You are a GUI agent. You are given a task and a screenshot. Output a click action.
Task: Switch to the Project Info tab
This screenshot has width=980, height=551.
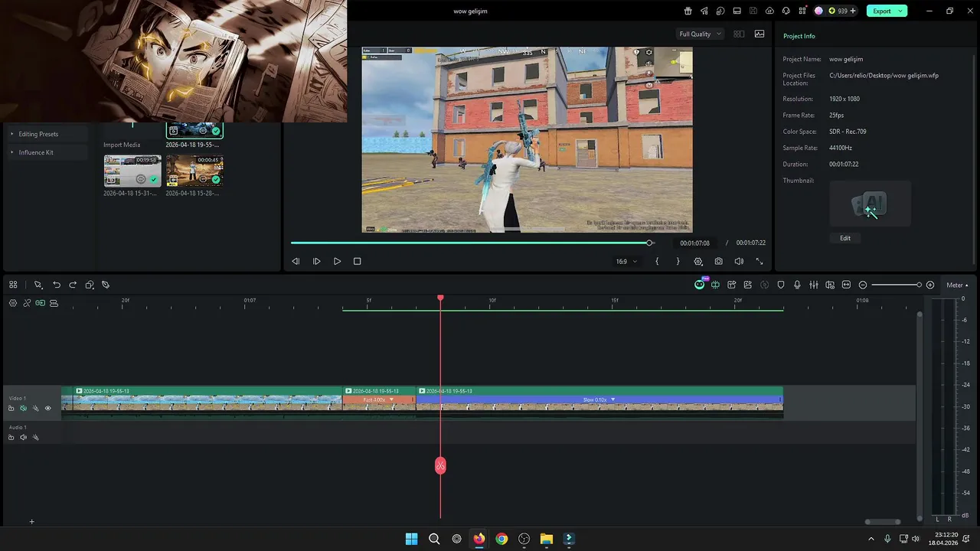point(799,36)
